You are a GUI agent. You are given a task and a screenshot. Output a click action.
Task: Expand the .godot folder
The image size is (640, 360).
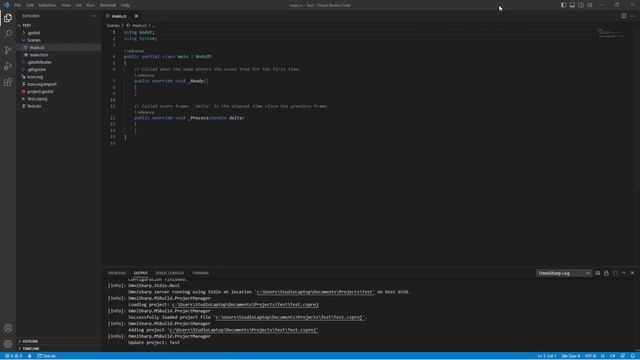click(x=58, y=33)
